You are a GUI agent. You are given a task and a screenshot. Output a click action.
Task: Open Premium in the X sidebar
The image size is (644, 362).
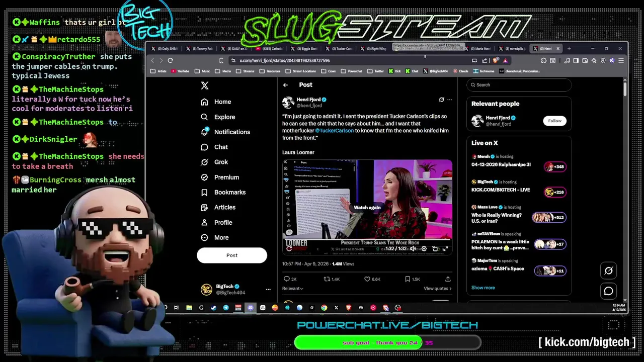(x=219, y=177)
